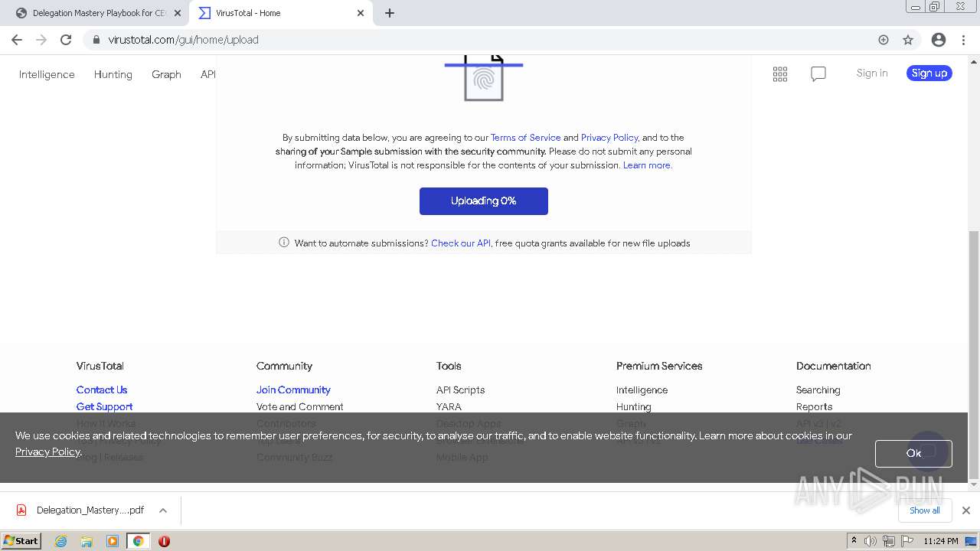
Task: Accept cookies with the Ok button
Action: [913, 453]
